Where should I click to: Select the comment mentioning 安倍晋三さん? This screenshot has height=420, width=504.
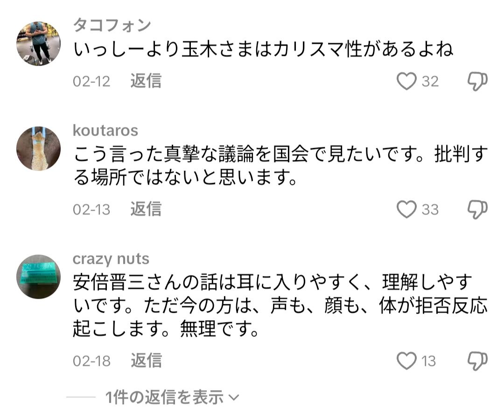(280, 305)
